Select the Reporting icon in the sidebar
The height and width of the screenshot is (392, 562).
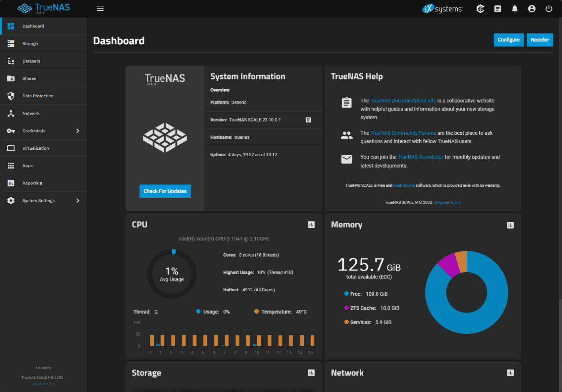pos(11,183)
